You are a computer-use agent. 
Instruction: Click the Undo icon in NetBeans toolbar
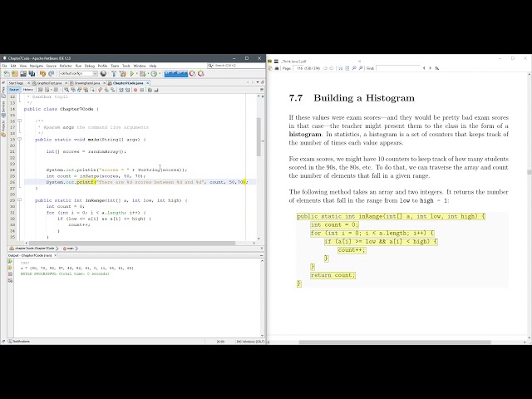[42, 74]
